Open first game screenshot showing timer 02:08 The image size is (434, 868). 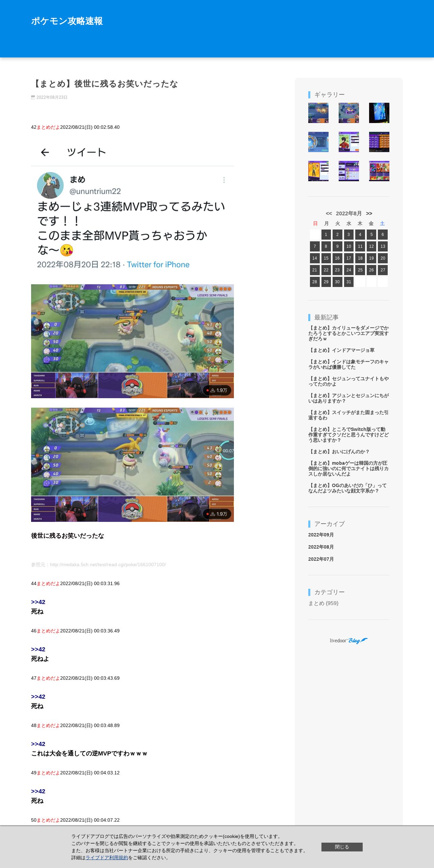[132, 341]
